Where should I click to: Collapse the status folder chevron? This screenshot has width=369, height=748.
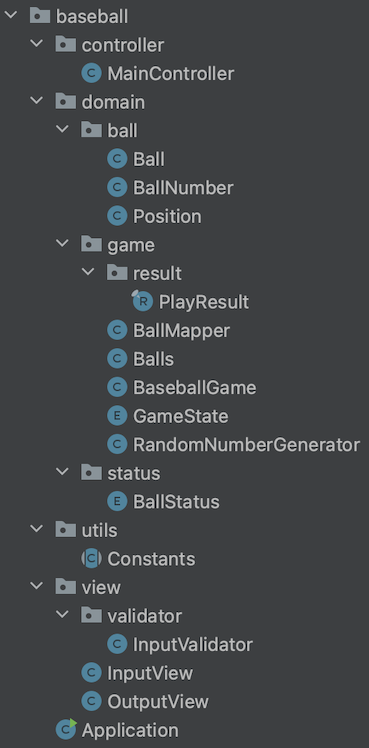click(62, 472)
